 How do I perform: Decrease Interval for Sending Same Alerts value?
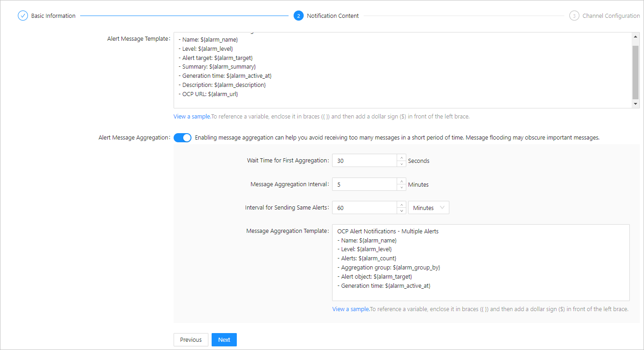[401, 210]
